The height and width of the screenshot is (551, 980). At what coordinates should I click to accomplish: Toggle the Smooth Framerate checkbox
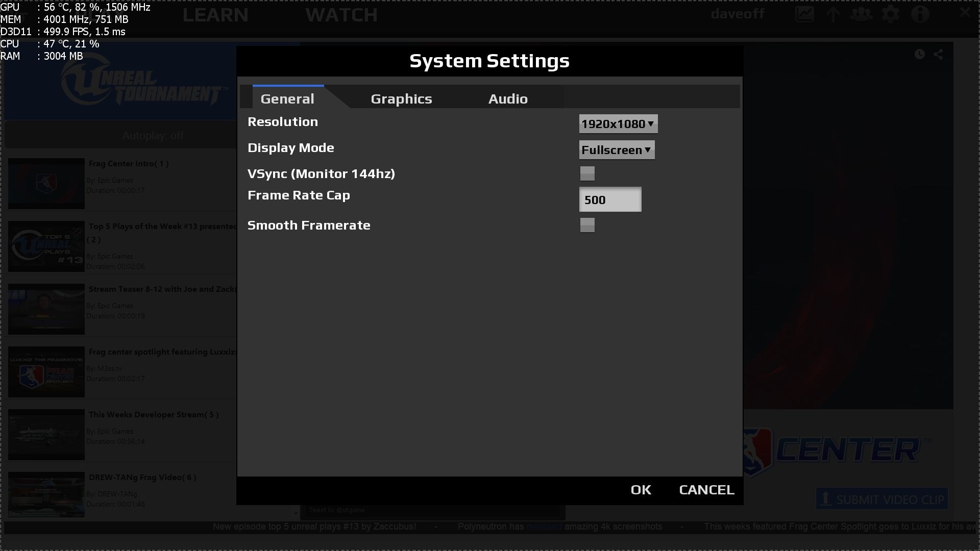click(x=587, y=225)
